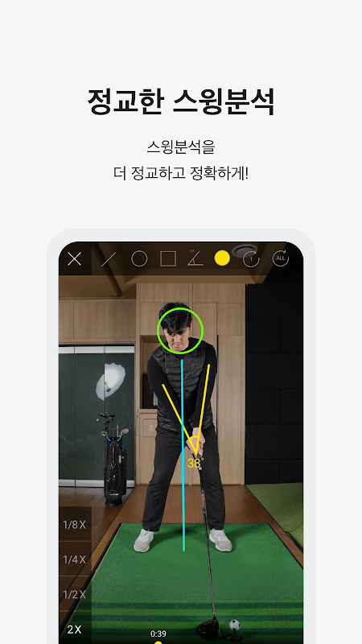Undo the last drawing step

pyautogui.click(x=251, y=259)
